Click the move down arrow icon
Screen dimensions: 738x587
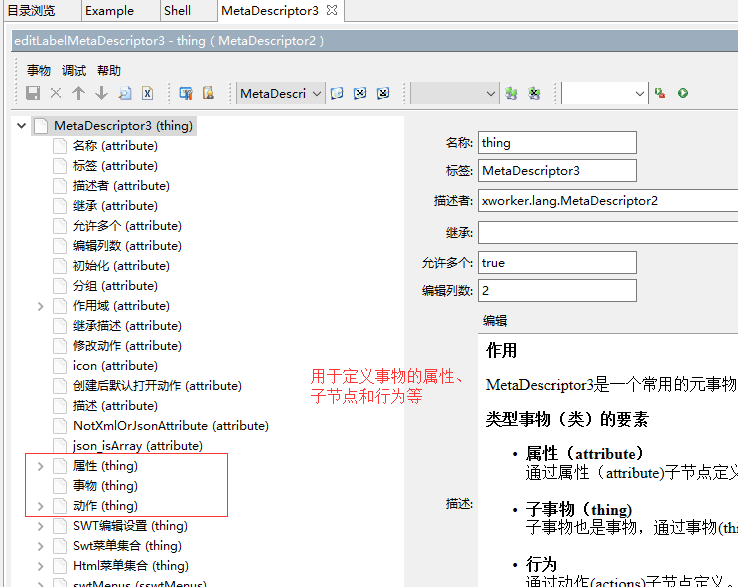coord(101,93)
